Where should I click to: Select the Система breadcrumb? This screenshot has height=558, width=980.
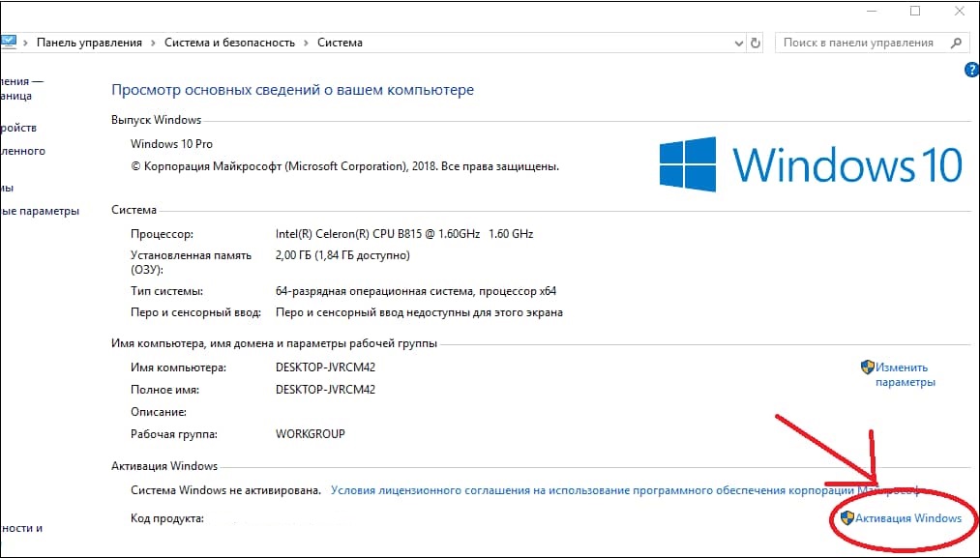coord(340,43)
